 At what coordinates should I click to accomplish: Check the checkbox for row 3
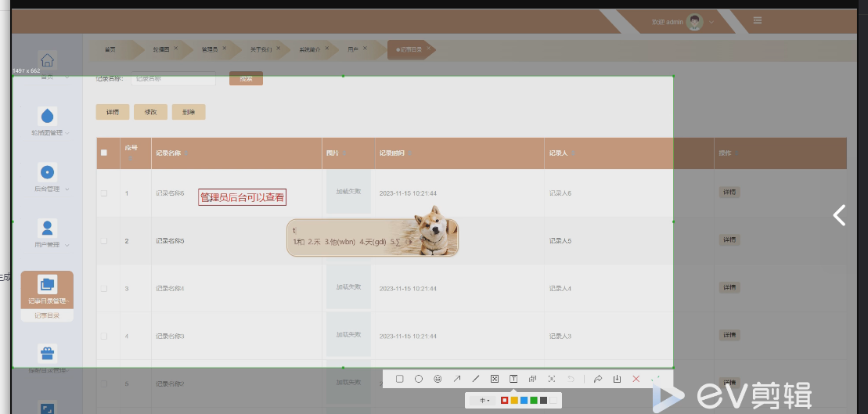point(104,288)
